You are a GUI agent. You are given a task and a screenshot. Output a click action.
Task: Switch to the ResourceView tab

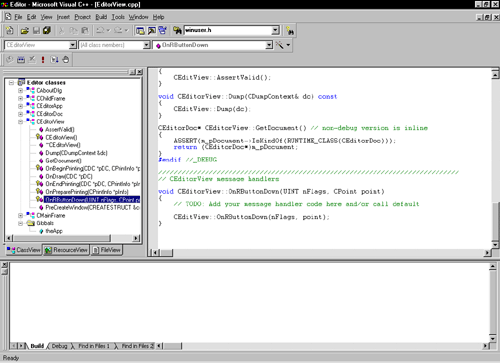66,250
